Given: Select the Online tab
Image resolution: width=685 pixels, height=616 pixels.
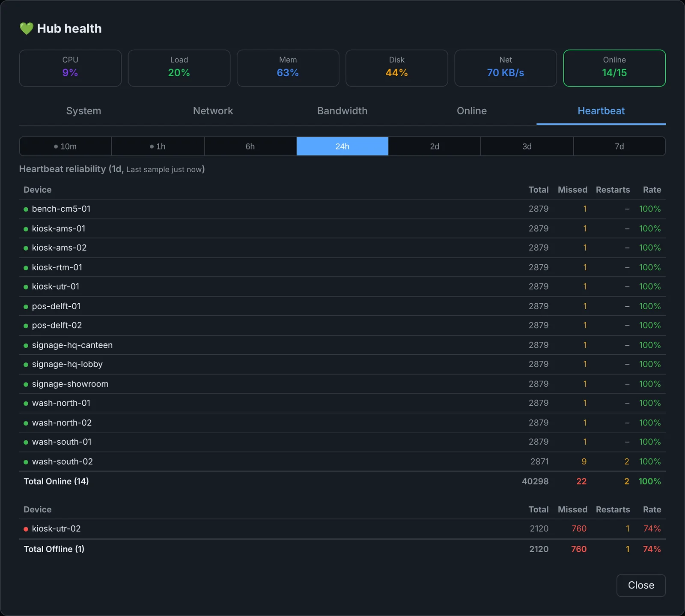Looking at the screenshot, I should [x=471, y=111].
